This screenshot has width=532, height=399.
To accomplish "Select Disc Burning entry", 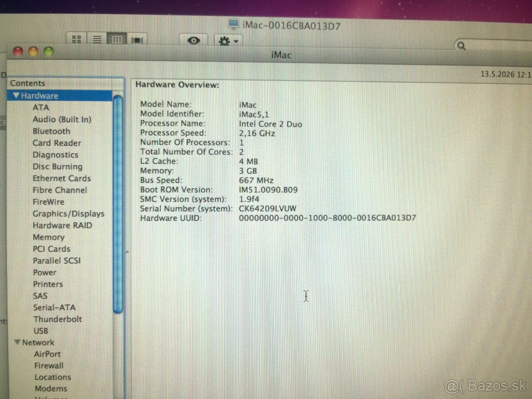I will pos(57,167).
